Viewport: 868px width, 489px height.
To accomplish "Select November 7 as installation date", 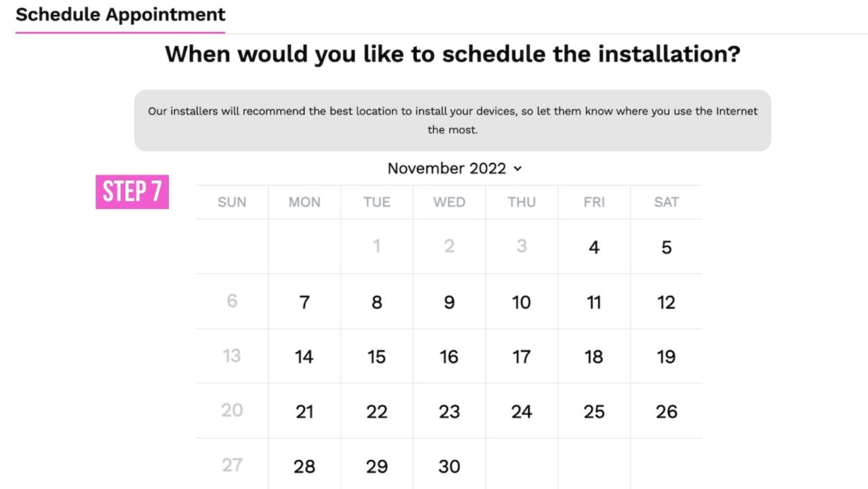I will pyautogui.click(x=304, y=302).
